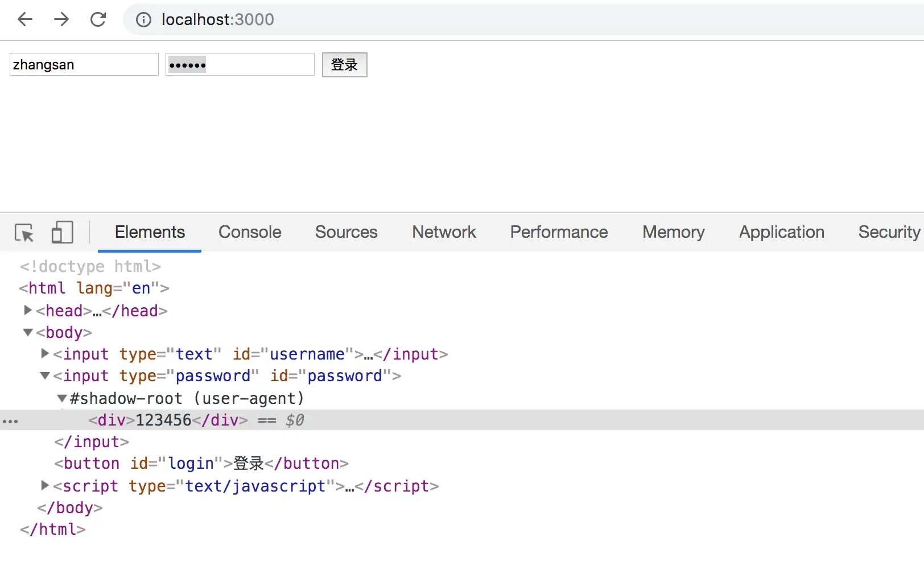Open the row actions ellipsis menu

tap(10, 421)
